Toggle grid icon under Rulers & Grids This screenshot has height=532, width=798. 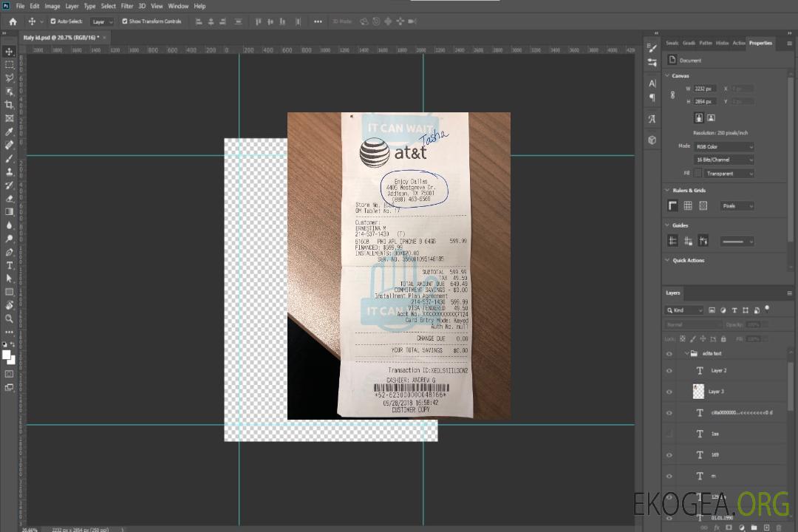(x=688, y=205)
